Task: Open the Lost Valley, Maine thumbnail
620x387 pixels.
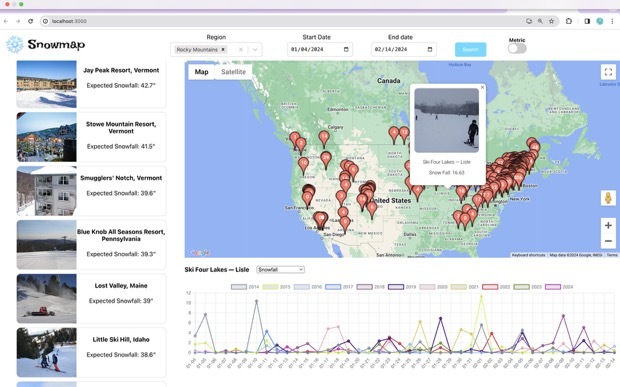Action: pos(46,298)
